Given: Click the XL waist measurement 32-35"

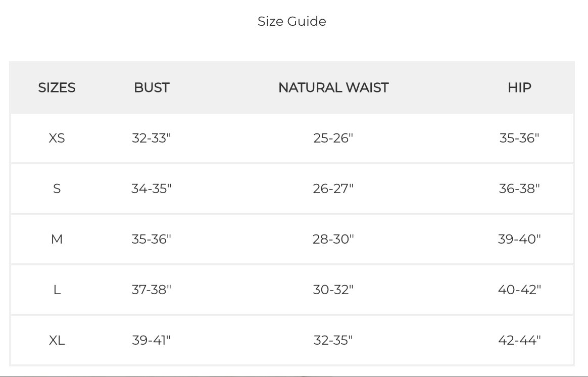Looking at the screenshot, I should (x=333, y=340).
